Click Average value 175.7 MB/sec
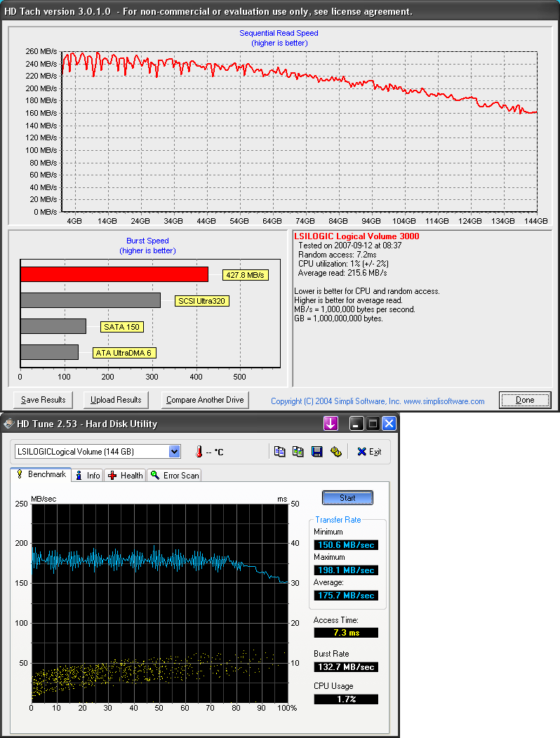 (346, 596)
